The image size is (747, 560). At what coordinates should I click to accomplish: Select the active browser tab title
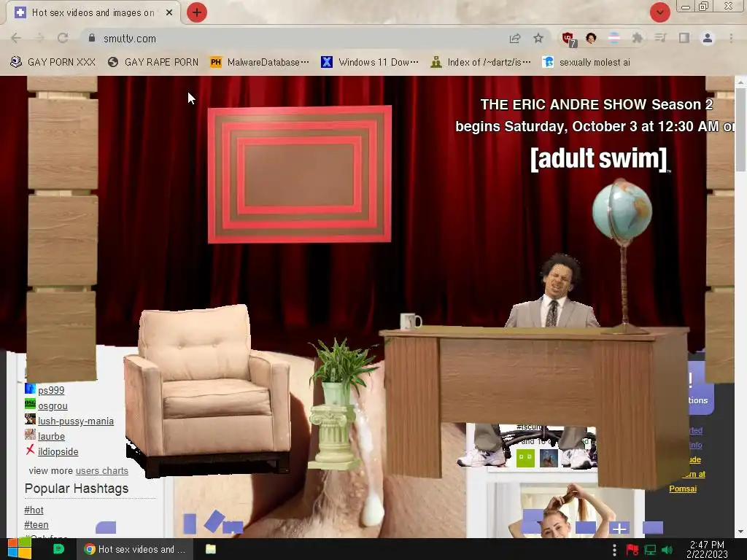point(93,13)
